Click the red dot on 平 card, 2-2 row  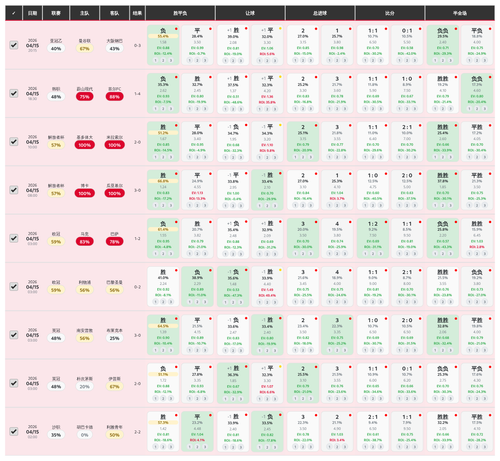click(x=210, y=415)
